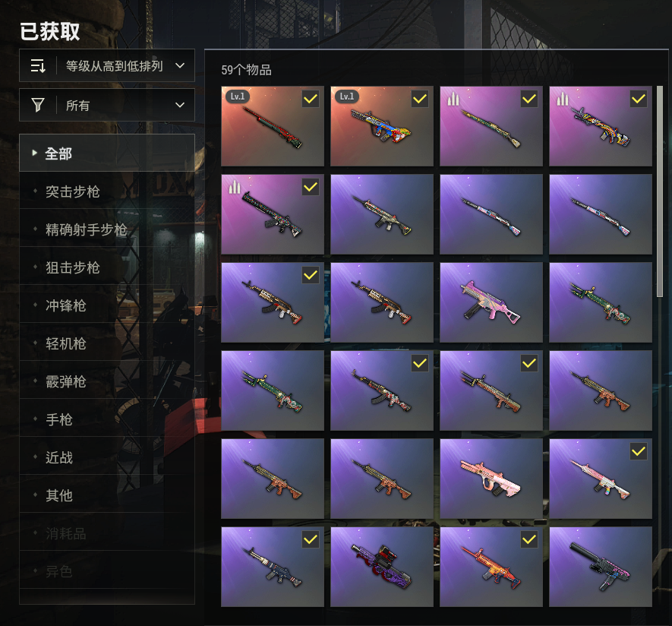Select the pink Vector-style SMG skin
This screenshot has width=672, height=626.
tap(491, 302)
